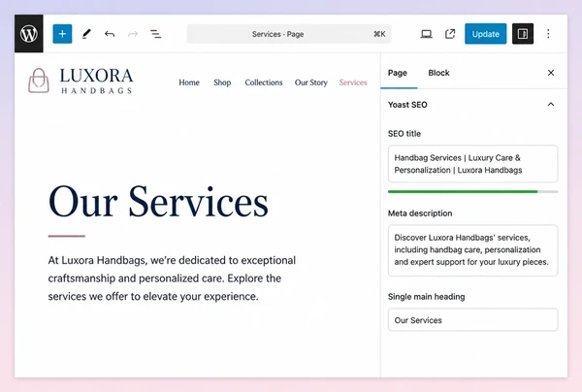Click the Luxora Handbags bag logo
This screenshot has height=392, width=582.
(x=39, y=81)
